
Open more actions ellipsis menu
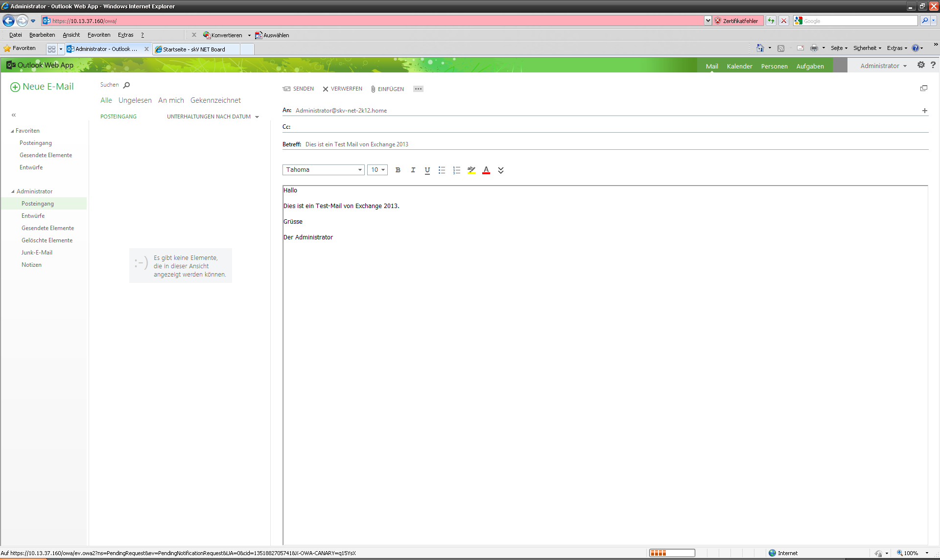click(x=418, y=89)
